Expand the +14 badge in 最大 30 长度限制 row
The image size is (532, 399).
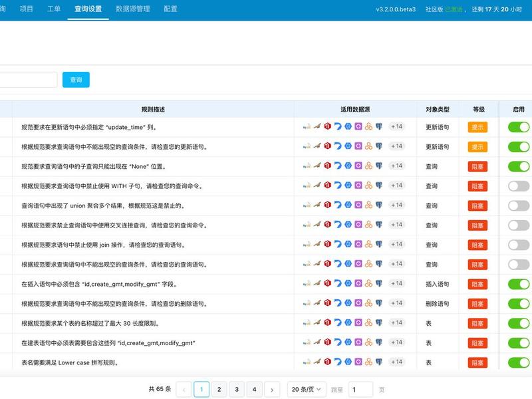396,323
